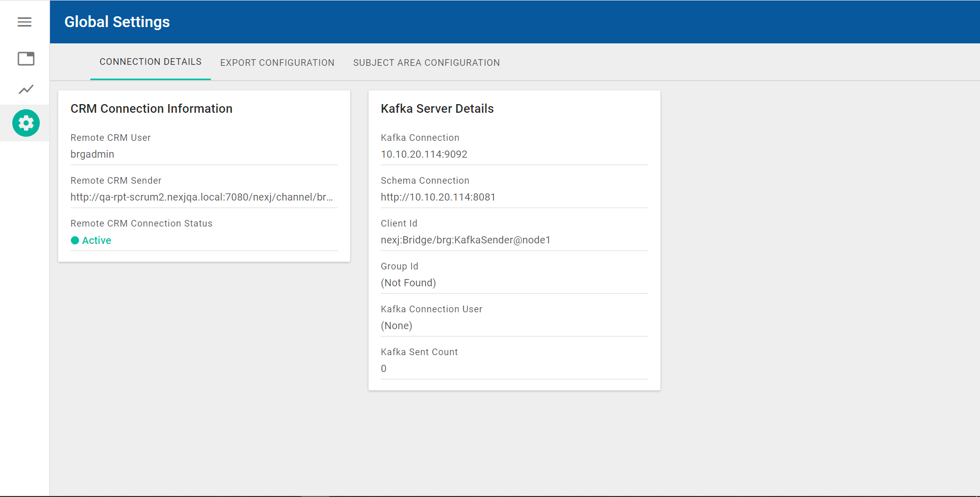Open the line graph icon above settings
Image resolution: width=980 pixels, height=497 pixels.
coord(26,89)
